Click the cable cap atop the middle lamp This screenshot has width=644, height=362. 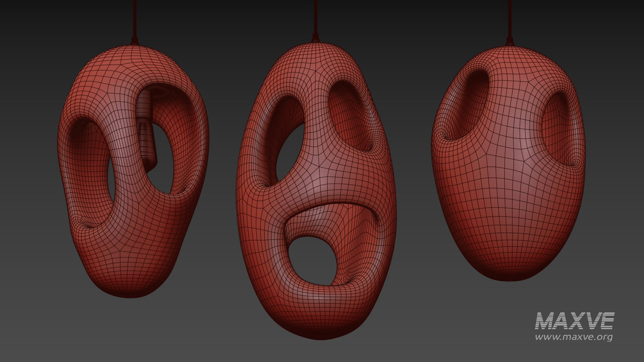coord(315,39)
